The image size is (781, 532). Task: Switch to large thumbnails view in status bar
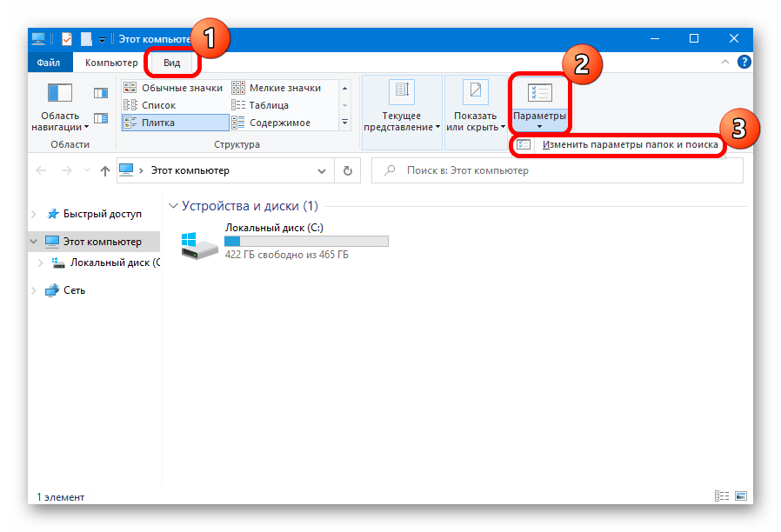point(741,496)
